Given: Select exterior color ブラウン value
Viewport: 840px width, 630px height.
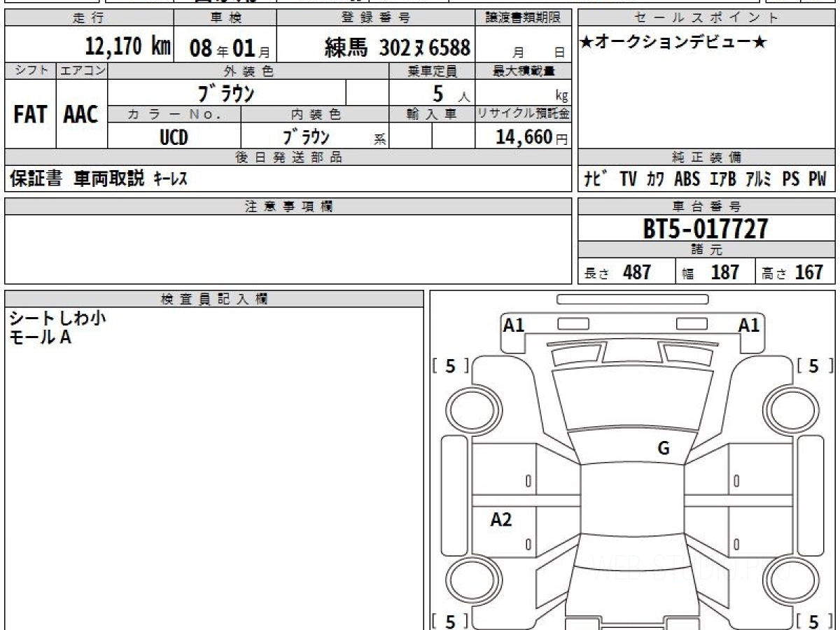Looking at the screenshot, I should click(x=225, y=92).
